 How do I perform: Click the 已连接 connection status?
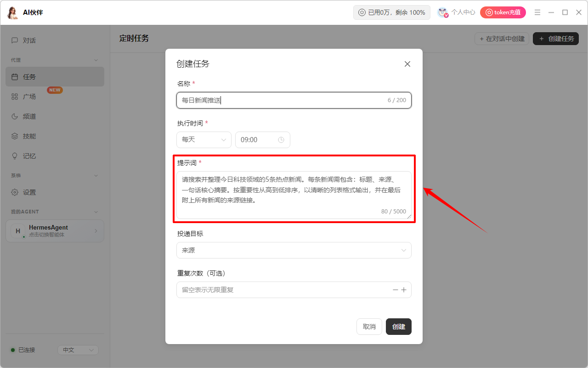click(23, 350)
